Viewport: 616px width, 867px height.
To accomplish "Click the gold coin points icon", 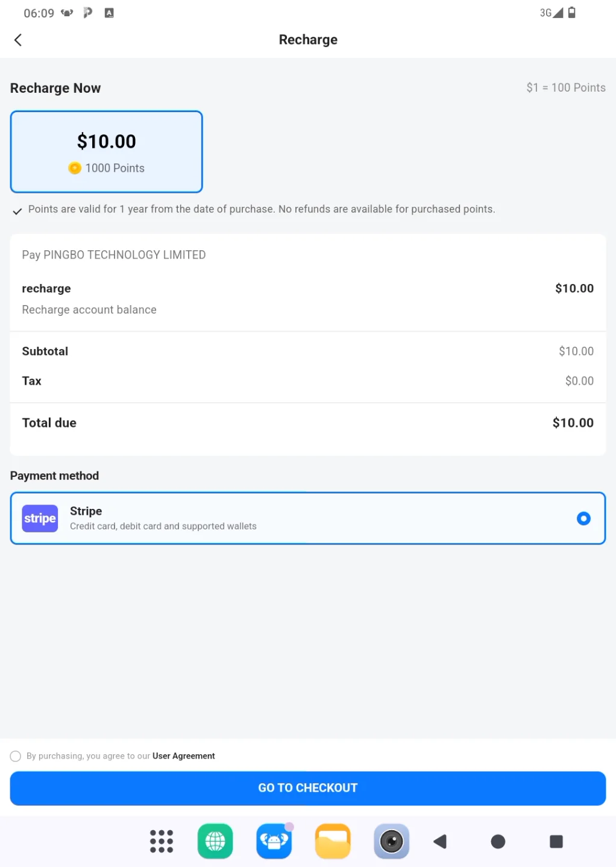I will point(75,168).
